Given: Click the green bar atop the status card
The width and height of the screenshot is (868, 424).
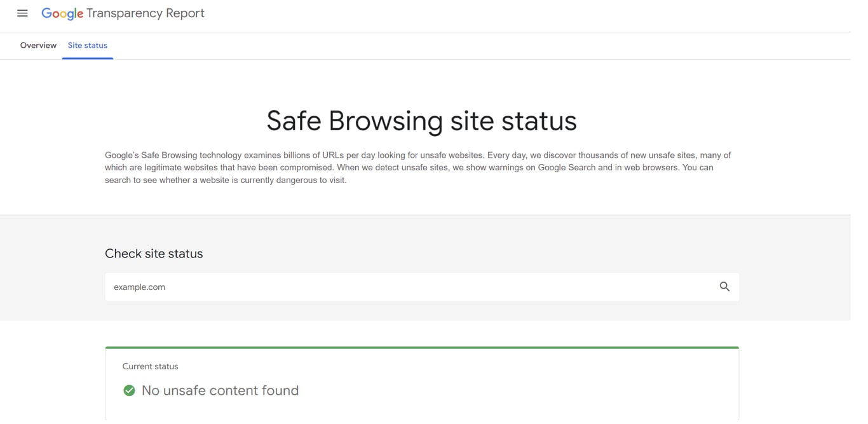Looking at the screenshot, I should pos(421,347).
